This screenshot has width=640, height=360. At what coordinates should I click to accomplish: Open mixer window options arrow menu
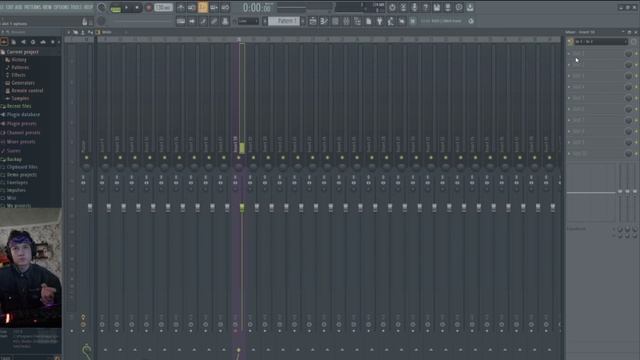[69, 32]
